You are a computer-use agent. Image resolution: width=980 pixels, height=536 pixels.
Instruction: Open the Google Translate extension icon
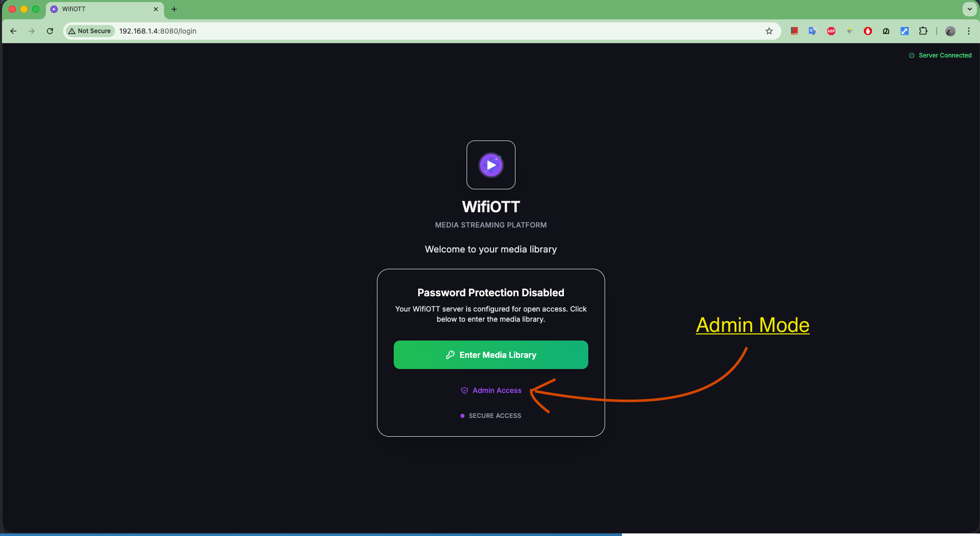coord(812,31)
